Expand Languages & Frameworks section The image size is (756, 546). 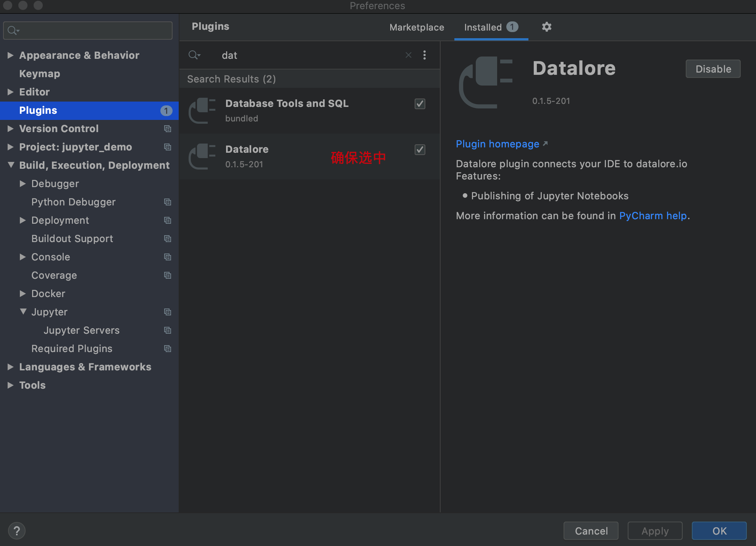10,367
